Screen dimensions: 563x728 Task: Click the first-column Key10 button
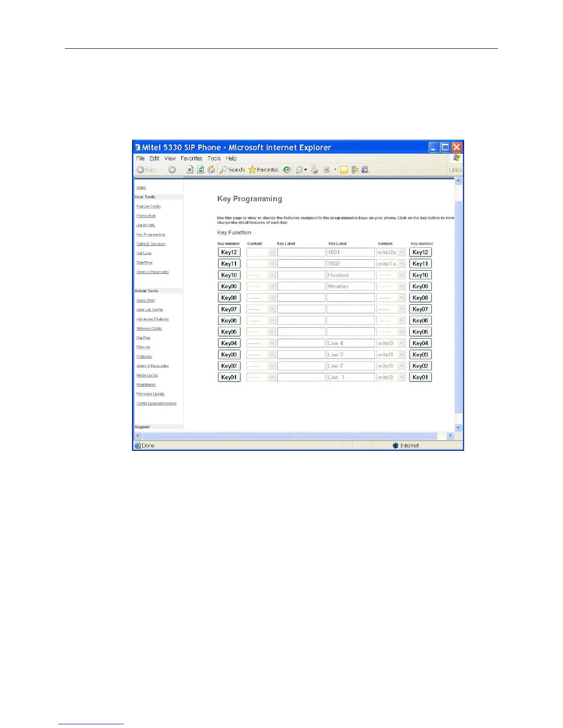tap(229, 275)
